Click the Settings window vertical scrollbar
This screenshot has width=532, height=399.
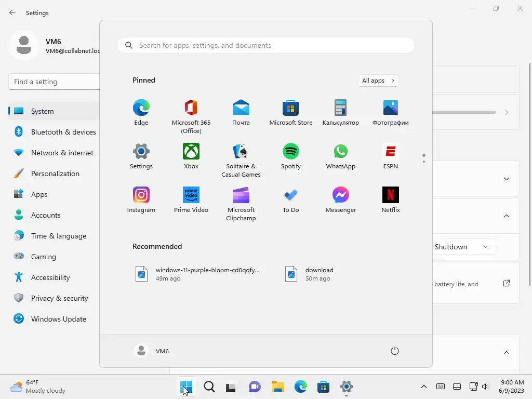tap(530, 175)
